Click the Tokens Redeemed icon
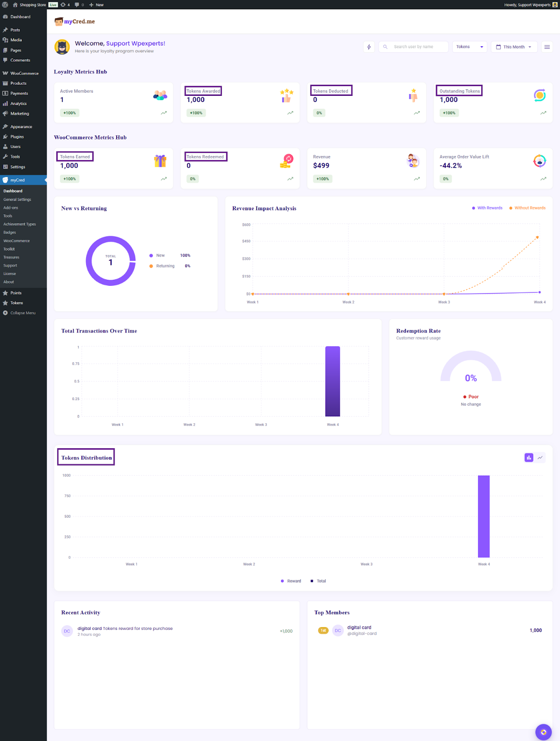The height and width of the screenshot is (741, 560). click(286, 161)
